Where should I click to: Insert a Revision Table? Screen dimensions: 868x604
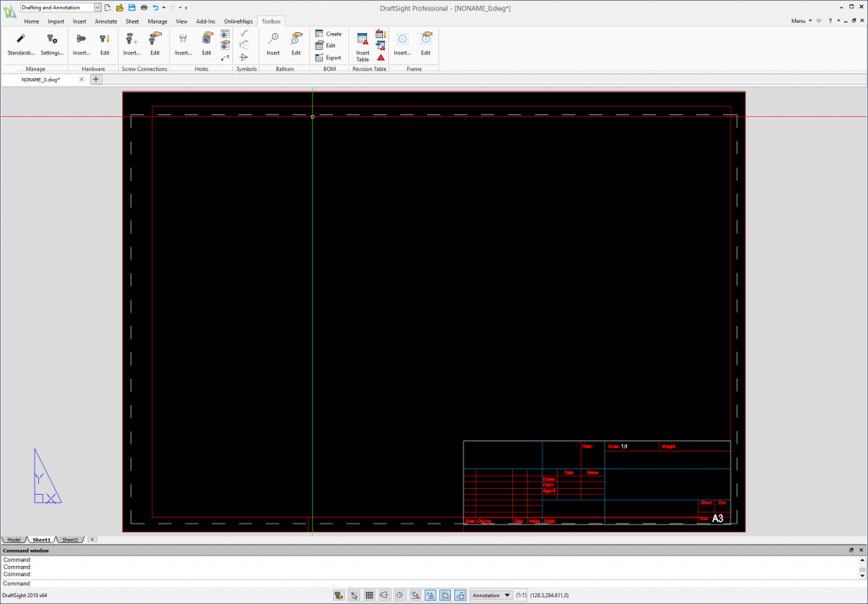[x=362, y=42]
